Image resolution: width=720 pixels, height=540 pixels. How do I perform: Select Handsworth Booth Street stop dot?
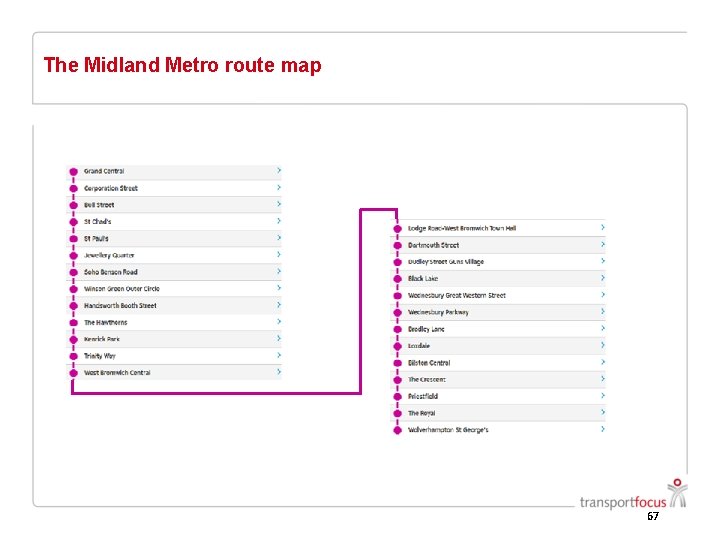[x=73, y=306]
